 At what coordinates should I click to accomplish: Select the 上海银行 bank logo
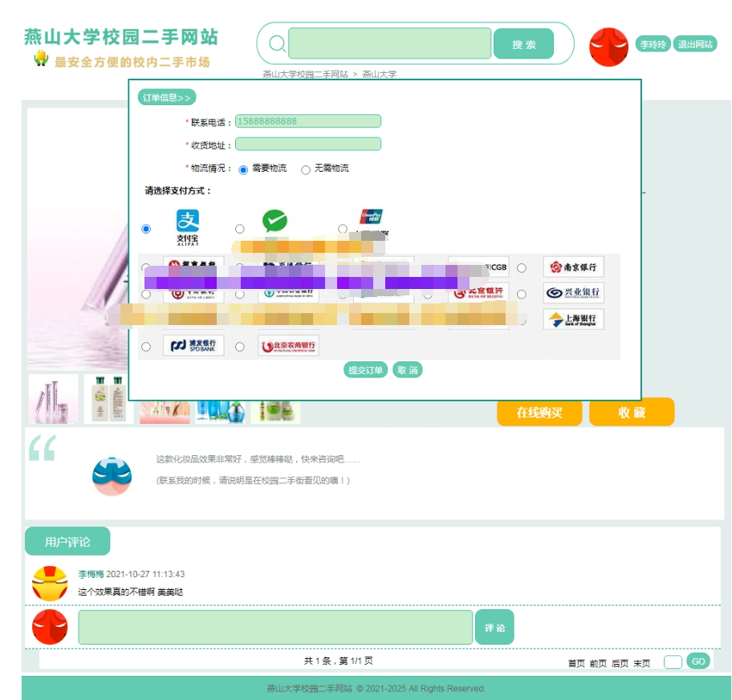573,319
